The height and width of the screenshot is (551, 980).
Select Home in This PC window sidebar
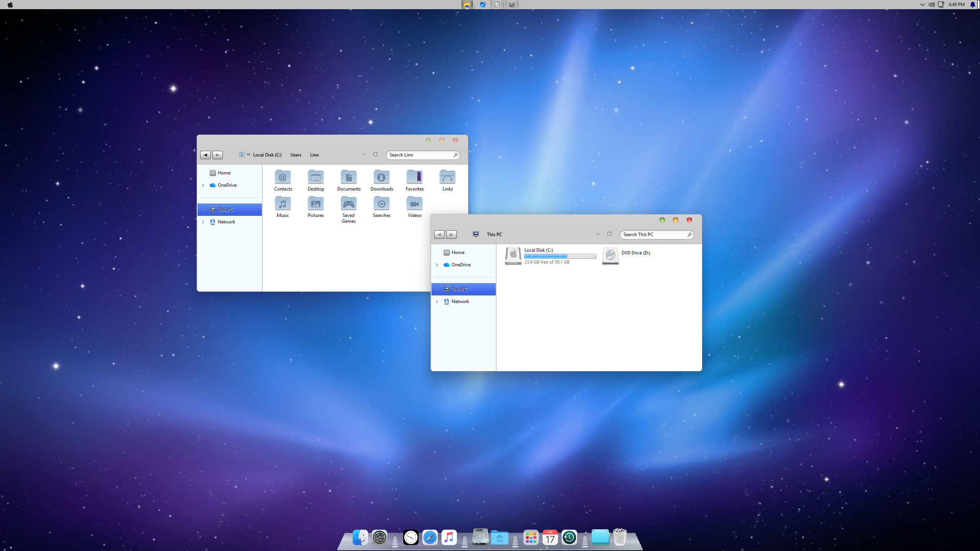457,253
